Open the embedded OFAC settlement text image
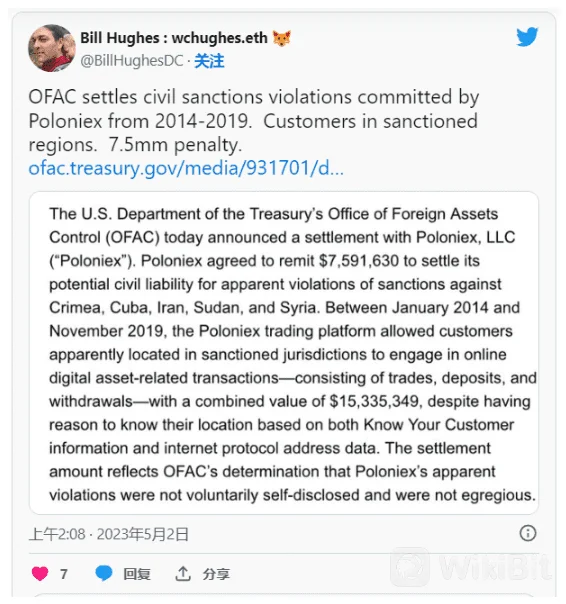566x604 pixels. tap(284, 353)
